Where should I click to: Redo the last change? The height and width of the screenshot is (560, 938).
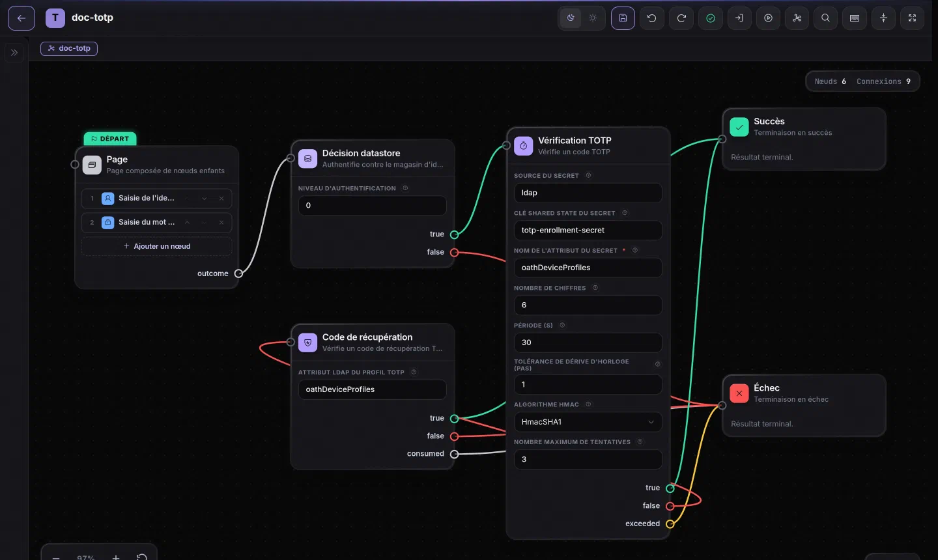point(681,18)
